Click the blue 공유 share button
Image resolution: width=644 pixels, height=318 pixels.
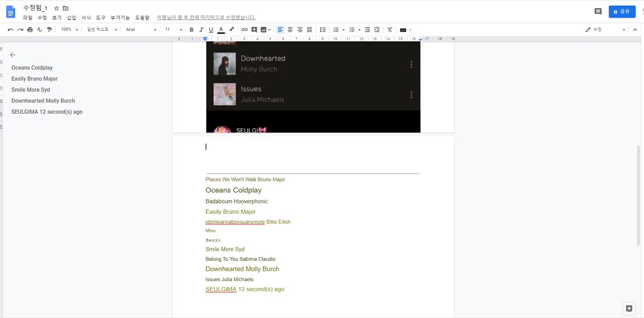[x=622, y=11]
